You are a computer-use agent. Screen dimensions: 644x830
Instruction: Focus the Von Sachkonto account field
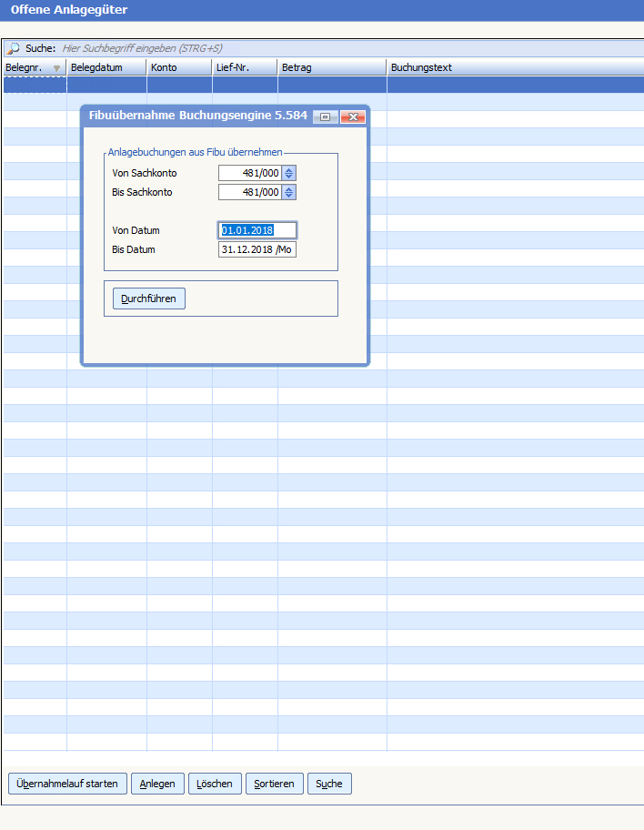point(250,173)
